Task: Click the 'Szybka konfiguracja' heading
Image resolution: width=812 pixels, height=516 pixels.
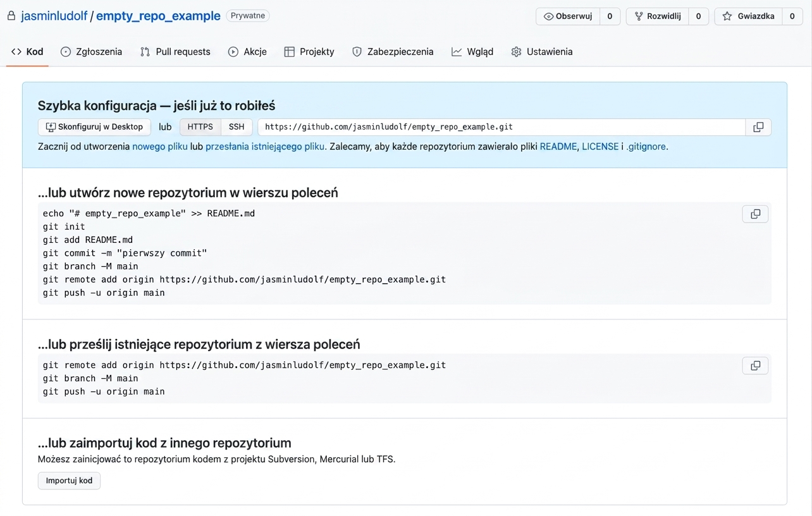Action: [156, 106]
